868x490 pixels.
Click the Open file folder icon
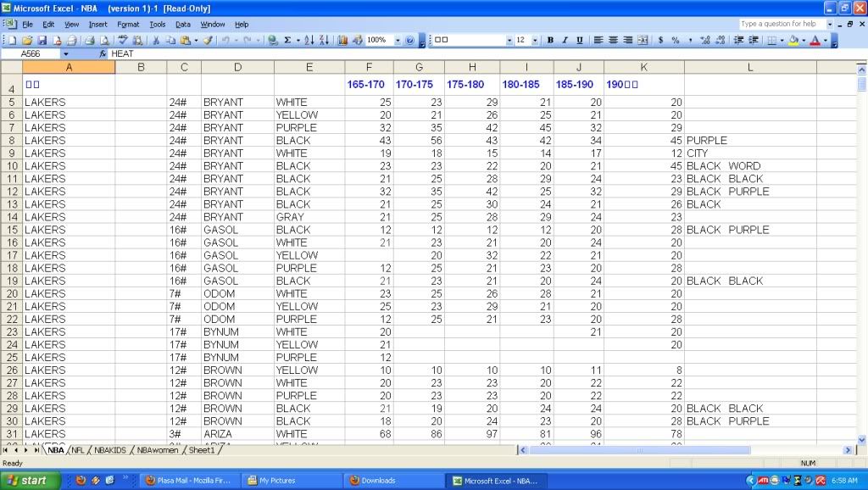[x=27, y=40]
